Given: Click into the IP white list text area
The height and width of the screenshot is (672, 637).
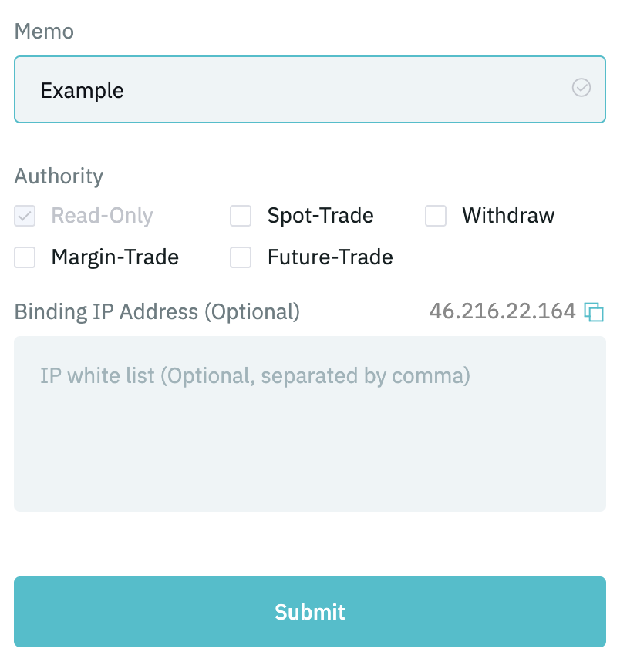Looking at the screenshot, I should coord(310,423).
